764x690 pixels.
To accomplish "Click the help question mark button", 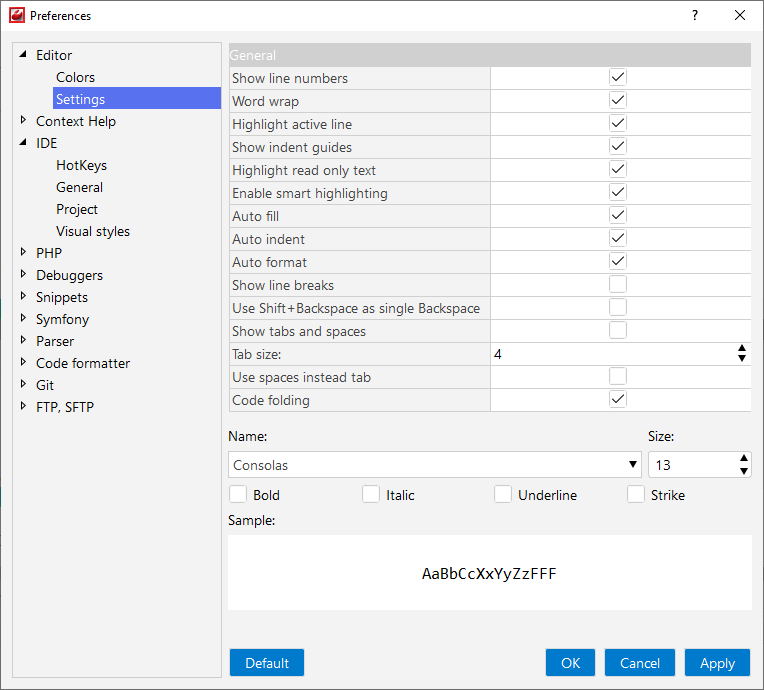I will pyautogui.click(x=695, y=16).
